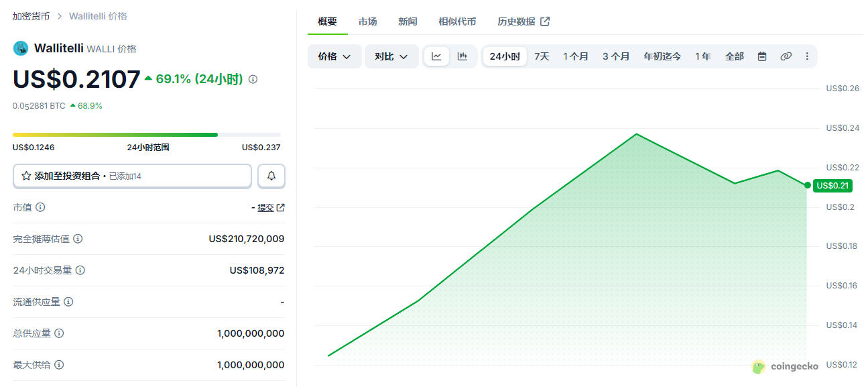868x387 pixels.
Task: Open the three-dot chart options menu
Action: 807,56
